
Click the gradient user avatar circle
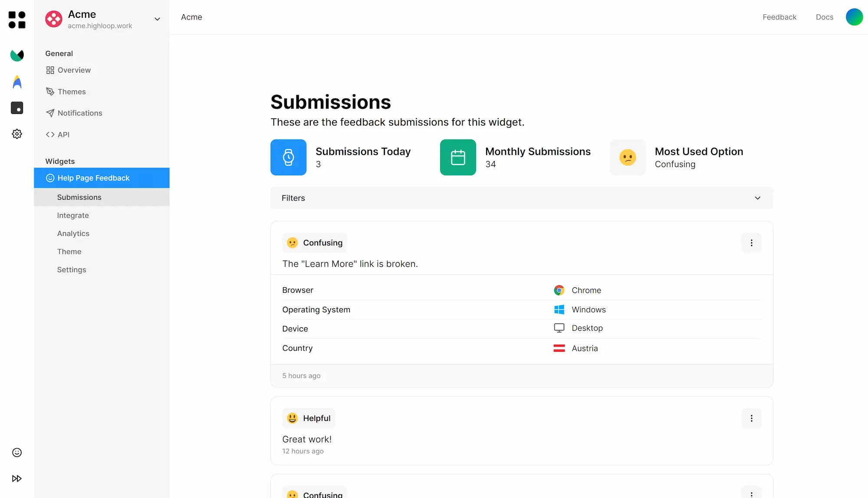(854, 17)
